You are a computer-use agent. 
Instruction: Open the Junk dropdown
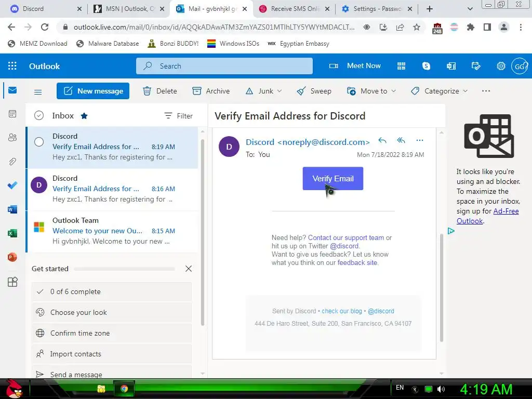(x=263, y=91)
